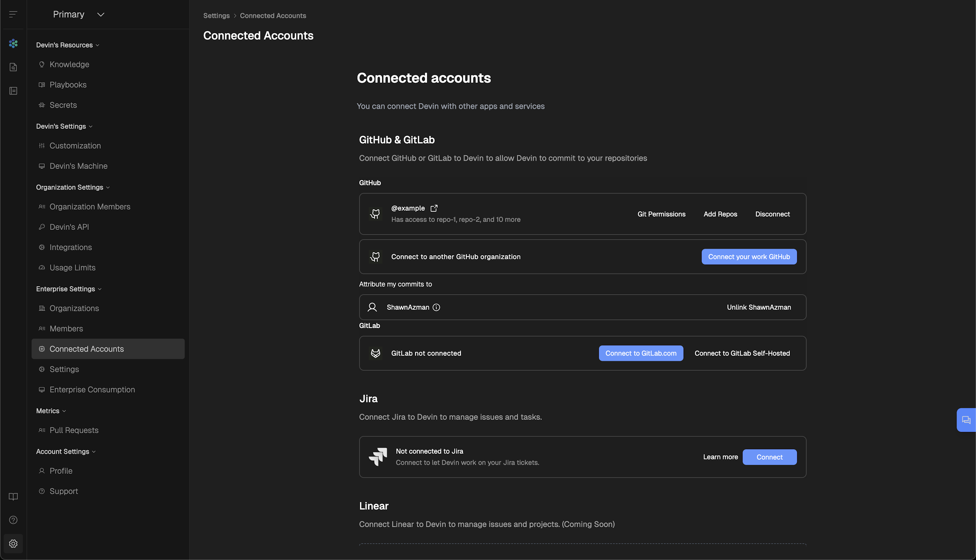Image resolution: width=976 pixels, height=560 pixels.
Task: Open the Settings breadcrumb link
Action: 216,16
